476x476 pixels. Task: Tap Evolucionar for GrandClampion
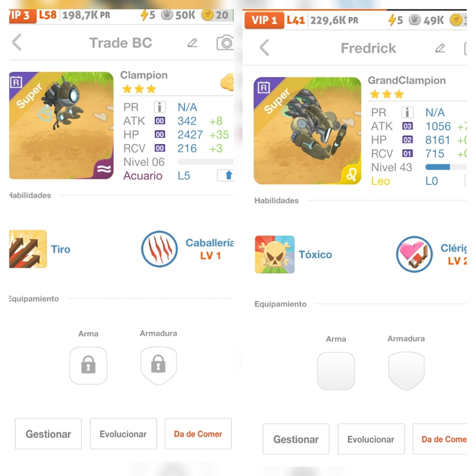[371, 439]
